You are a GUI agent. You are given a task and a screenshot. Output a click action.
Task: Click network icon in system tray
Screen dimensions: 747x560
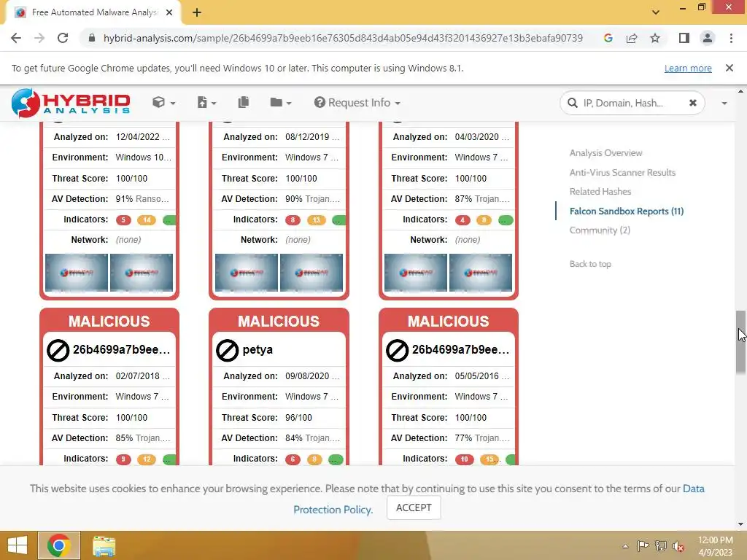(x=661, y=546)
